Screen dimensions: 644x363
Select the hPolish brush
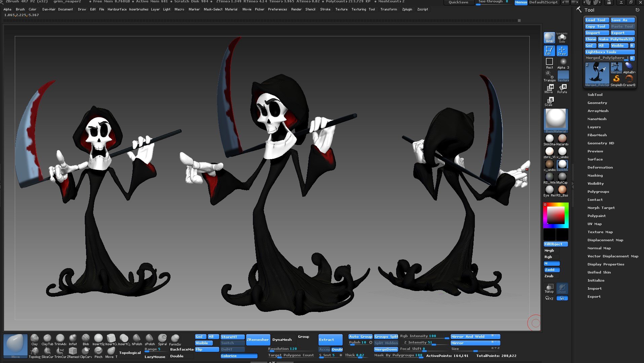137,339
